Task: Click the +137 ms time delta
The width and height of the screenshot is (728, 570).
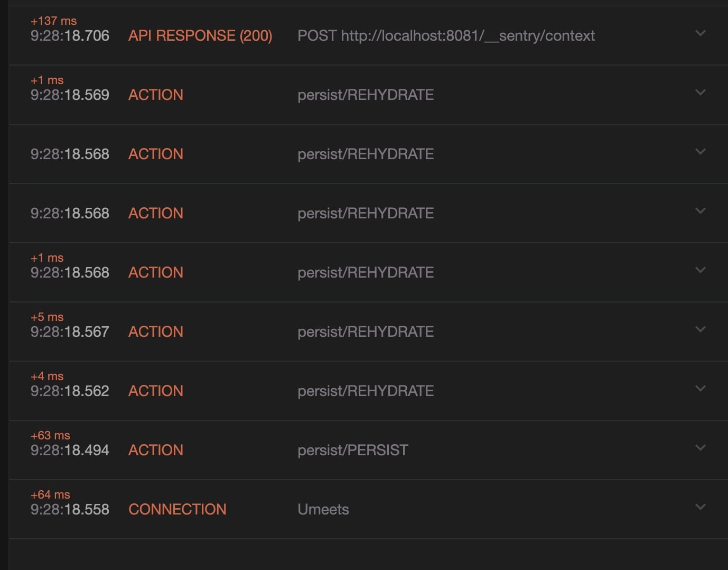Action: [53, 21]
